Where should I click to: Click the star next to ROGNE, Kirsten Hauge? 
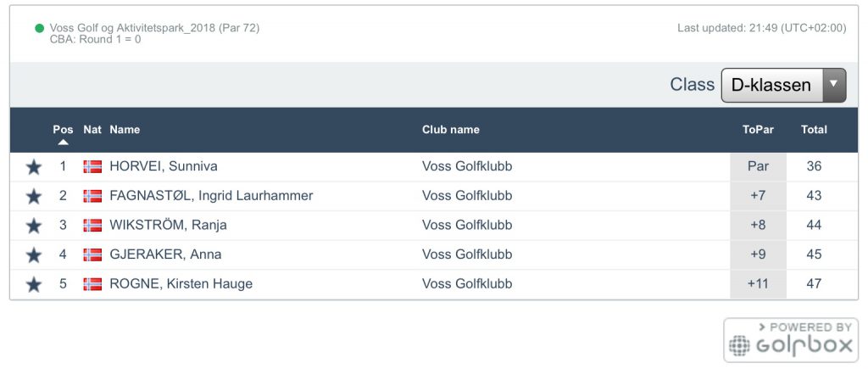[x=33, y=284]
